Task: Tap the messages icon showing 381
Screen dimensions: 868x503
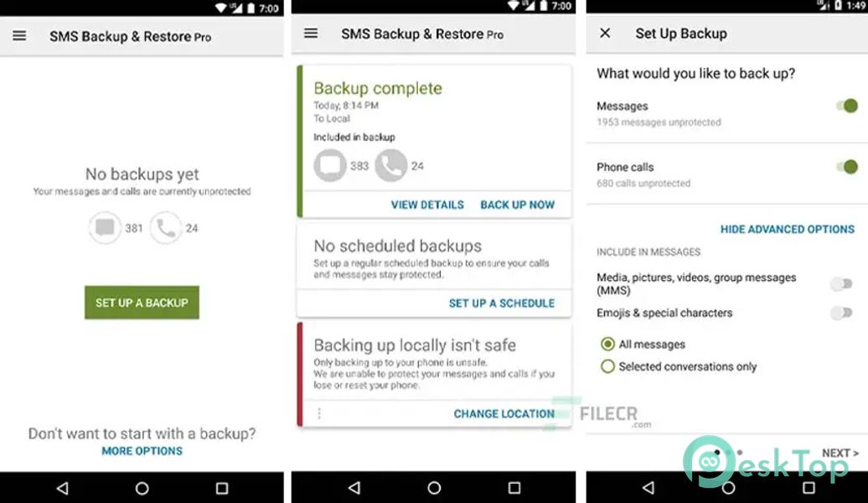Action: click(105, 228)
